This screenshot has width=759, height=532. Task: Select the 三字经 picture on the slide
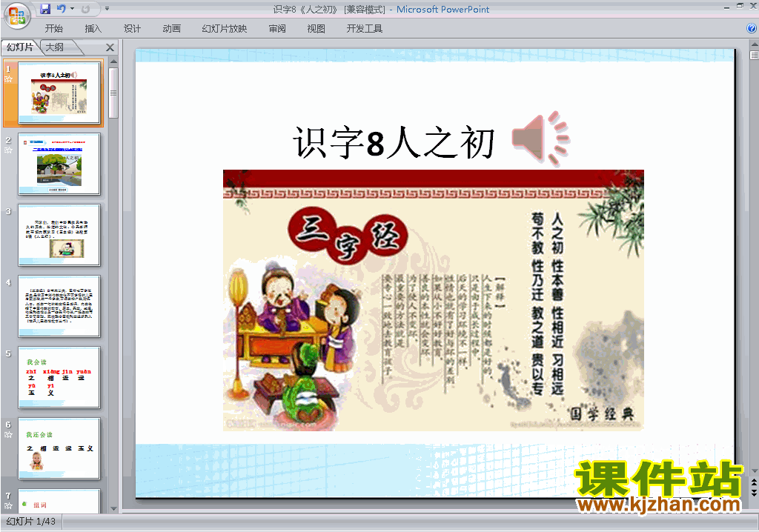click(433, 300)
